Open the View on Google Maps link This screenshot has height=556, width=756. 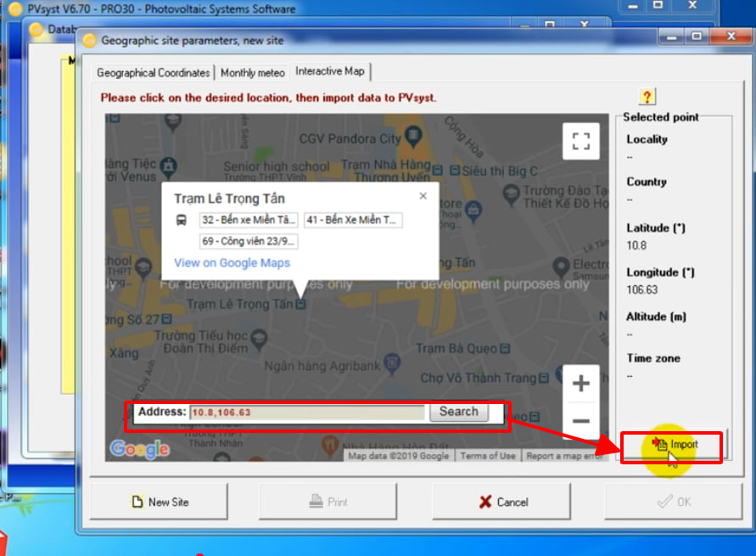[232, 263]
